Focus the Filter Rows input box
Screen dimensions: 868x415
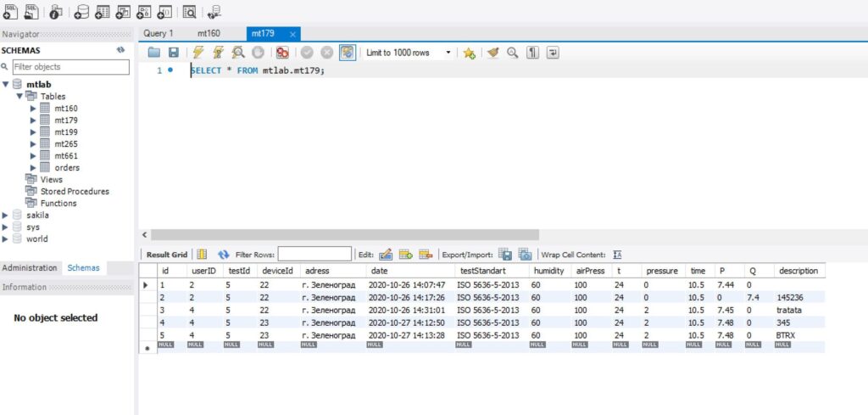(x=314, y=255)
